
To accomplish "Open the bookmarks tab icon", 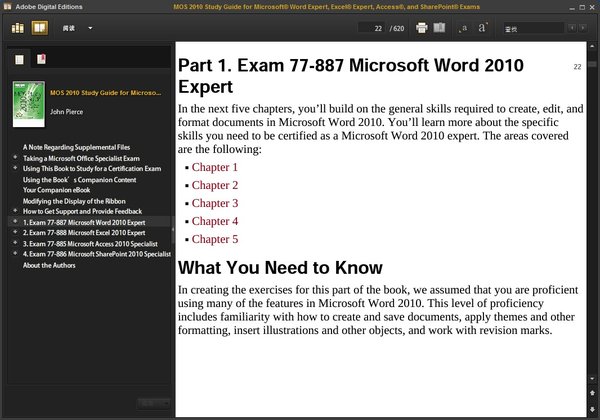I will [x=41, y=60].
